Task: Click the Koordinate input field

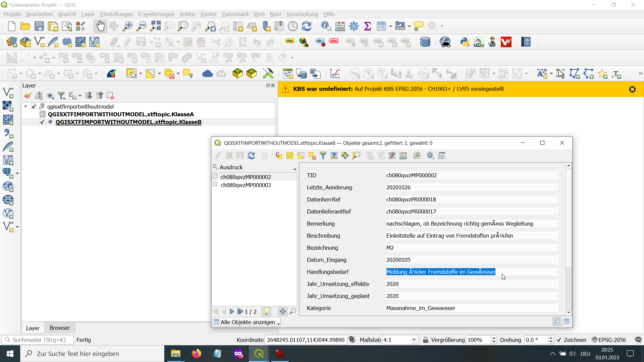Action: coord(305,340)
